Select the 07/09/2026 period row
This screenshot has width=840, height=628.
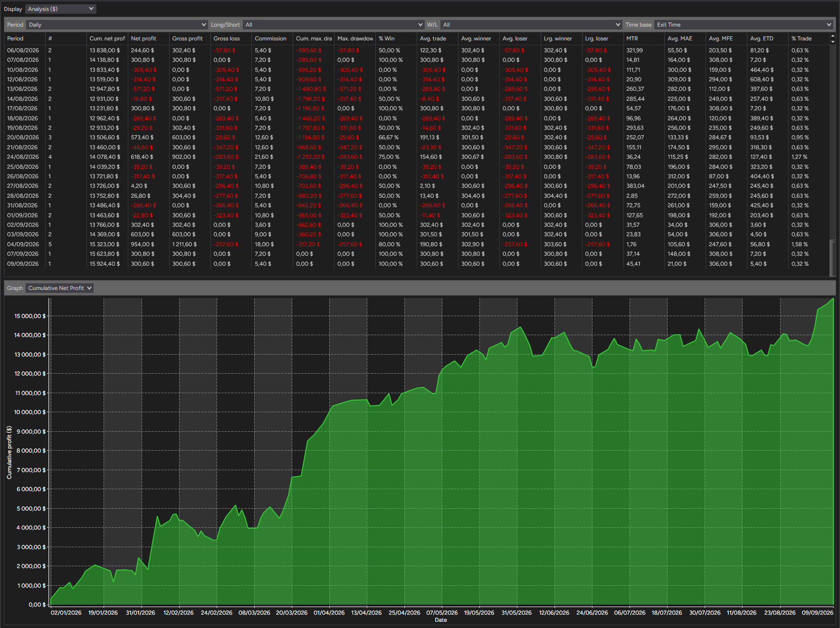(x=417, y=254)
